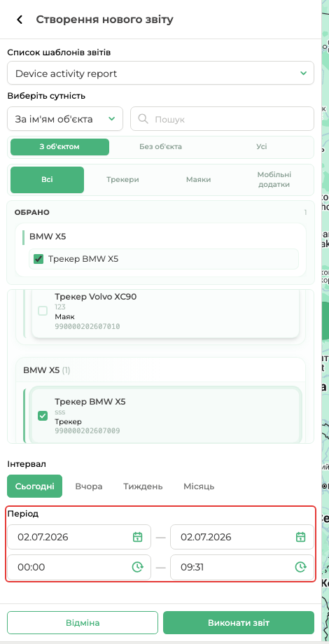
Task: Click the Виконати звіт button
Action: click(239, 622)
